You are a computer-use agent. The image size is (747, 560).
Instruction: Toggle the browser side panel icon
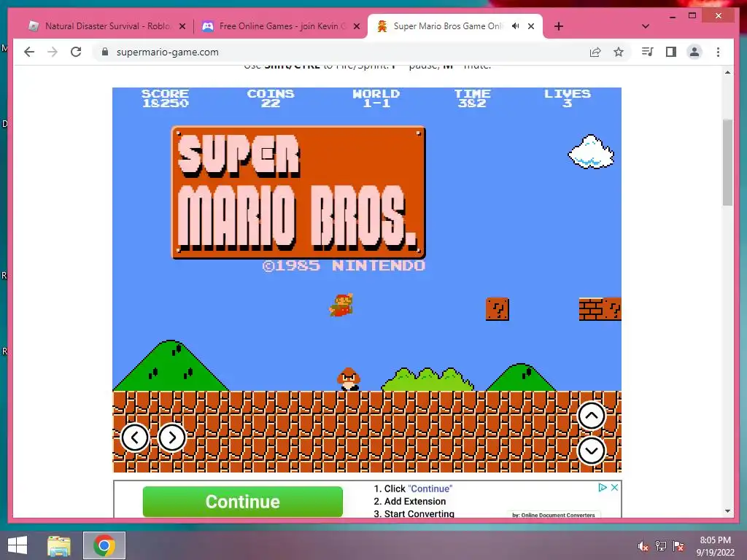pos(671,52)
